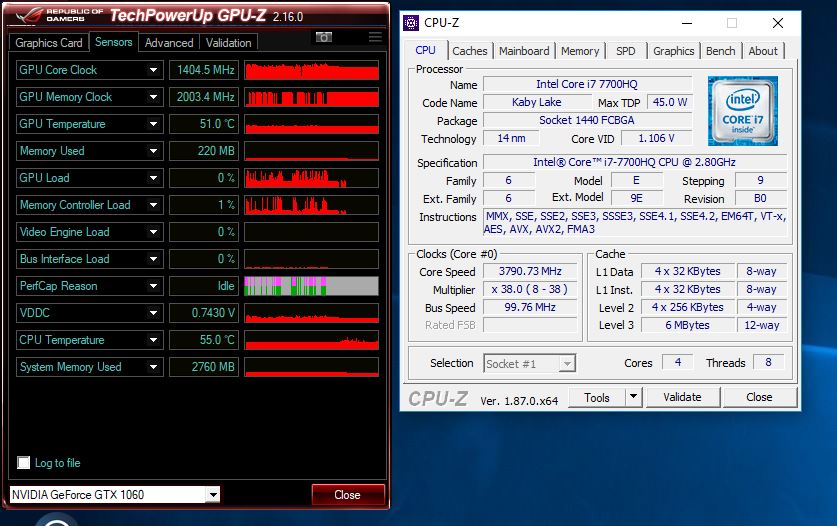Click the Intel Core i7 logo
Viewport: 837px width, 526px height.
pos(743,111)
